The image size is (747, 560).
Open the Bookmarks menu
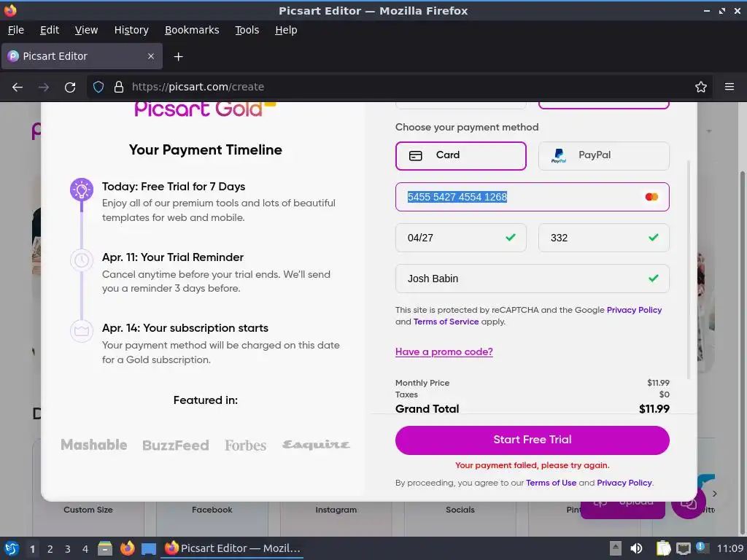(192, 30)
